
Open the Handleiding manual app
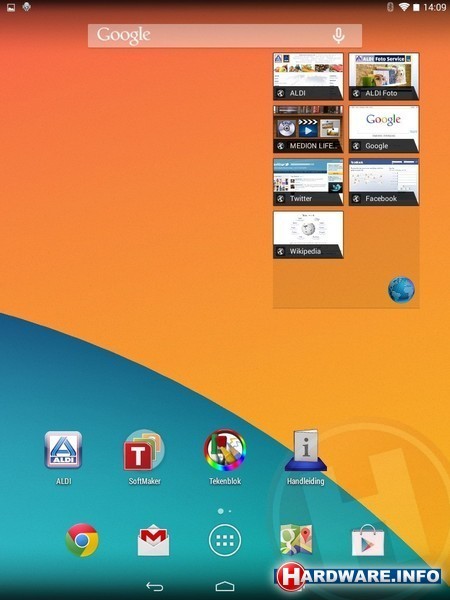coord(306,450)
